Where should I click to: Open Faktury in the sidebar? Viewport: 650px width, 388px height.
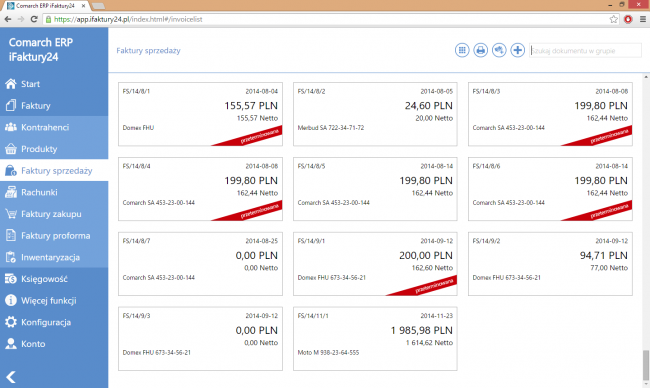point(54,105)
